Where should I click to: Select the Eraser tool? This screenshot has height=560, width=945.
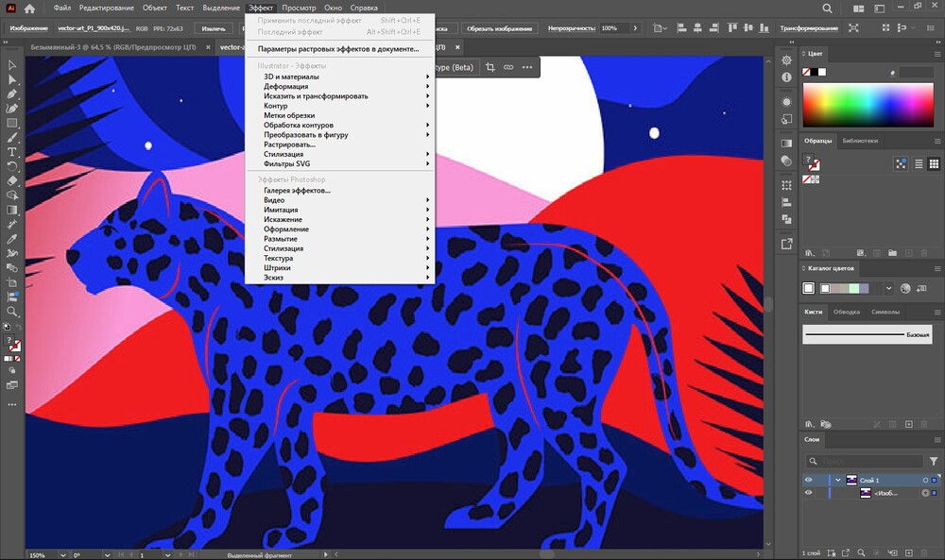(13, 180)
